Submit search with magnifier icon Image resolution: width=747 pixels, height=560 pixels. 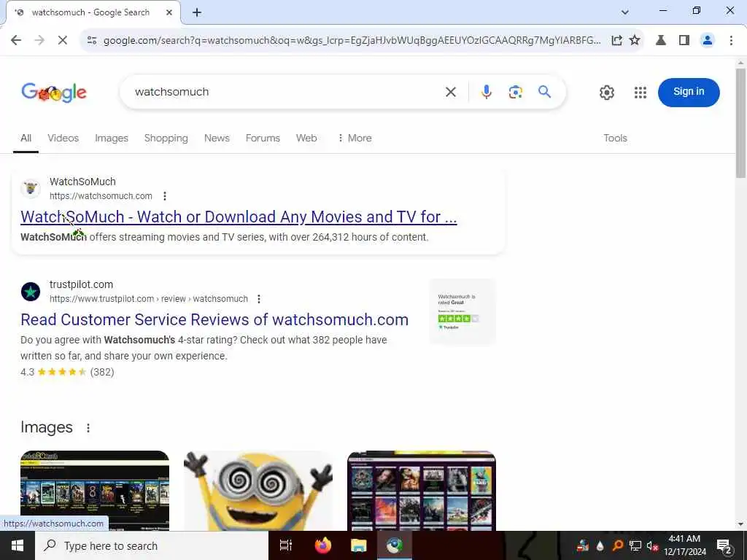click(x=544, y=92)
